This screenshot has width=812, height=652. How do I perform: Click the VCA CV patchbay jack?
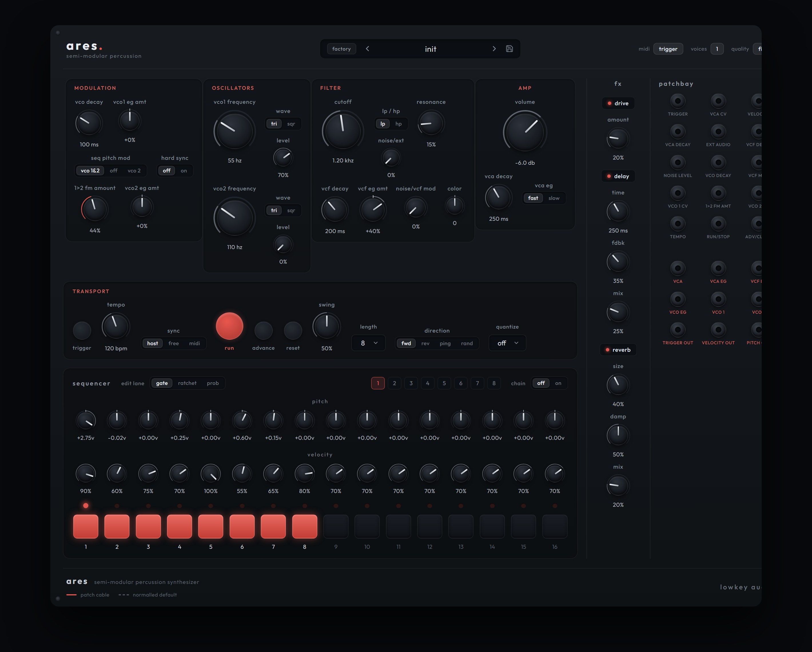coord(718,101)
